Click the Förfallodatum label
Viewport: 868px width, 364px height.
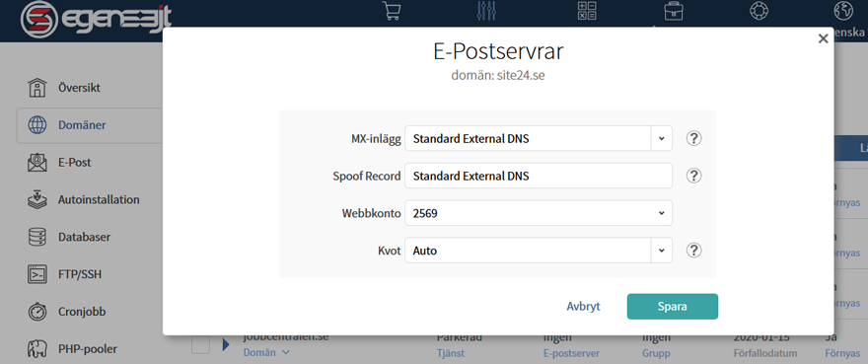tap(764, 353)
